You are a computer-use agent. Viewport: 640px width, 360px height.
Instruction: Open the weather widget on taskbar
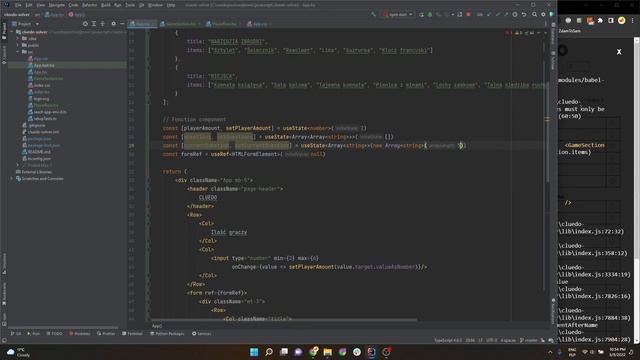click(x=19, y=352)
